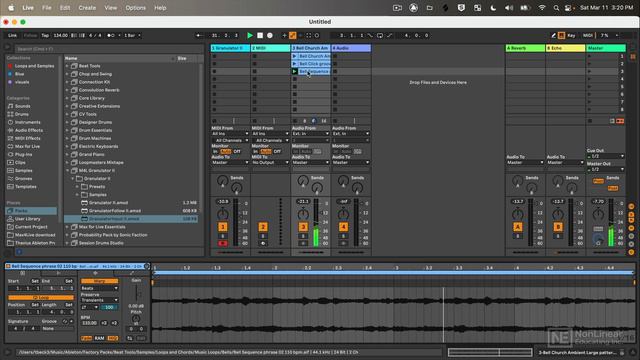This screenshot has height=360, width=640.
Task: Open the File menu
Action: 47,8
